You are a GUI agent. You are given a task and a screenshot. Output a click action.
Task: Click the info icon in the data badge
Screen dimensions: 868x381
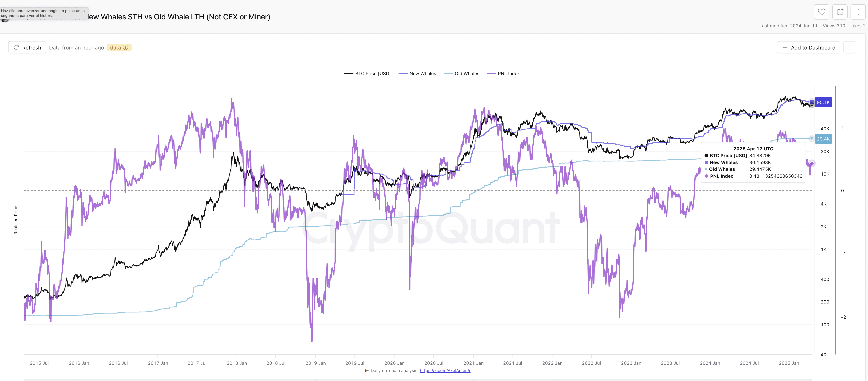coord(126,48)
